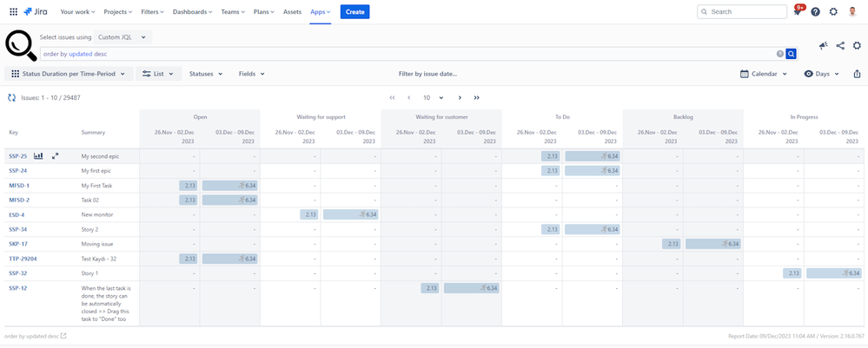Go to the previous page of results

point(409,97)
